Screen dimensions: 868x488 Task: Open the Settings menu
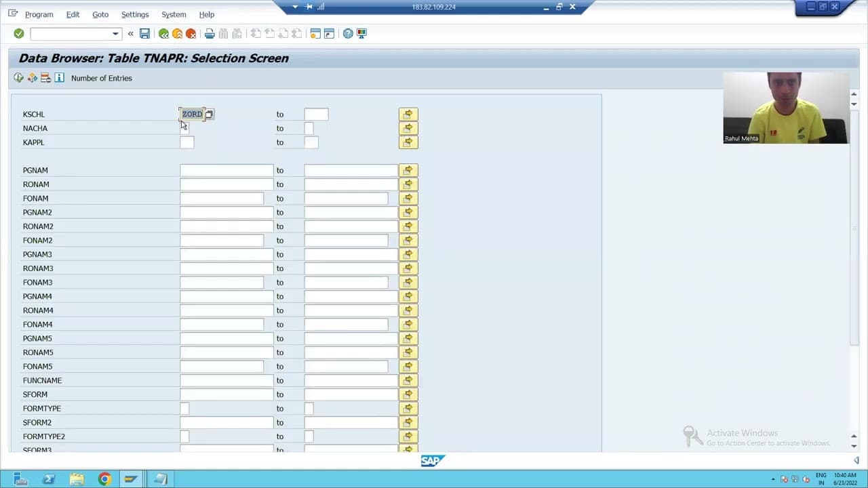pyautogui.click(x=135, y=14)
